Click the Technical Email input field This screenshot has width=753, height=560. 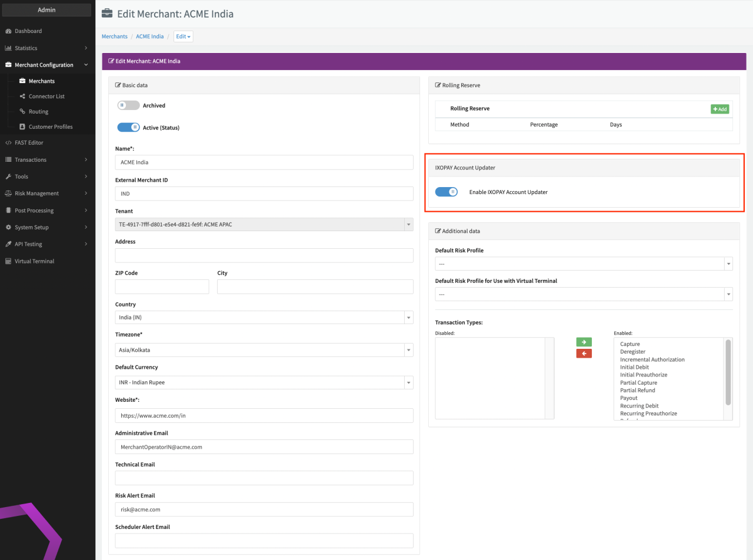pyautogui.click(x=264, y=478)
